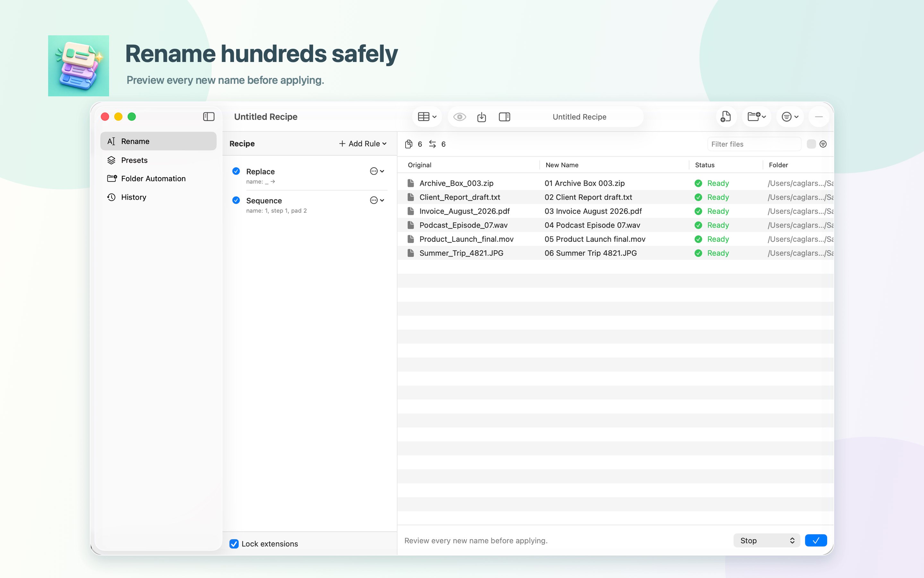Click the file icon for Summer_Trip_4821.JPG
This screenshot has height=578, width=924.
411,253
